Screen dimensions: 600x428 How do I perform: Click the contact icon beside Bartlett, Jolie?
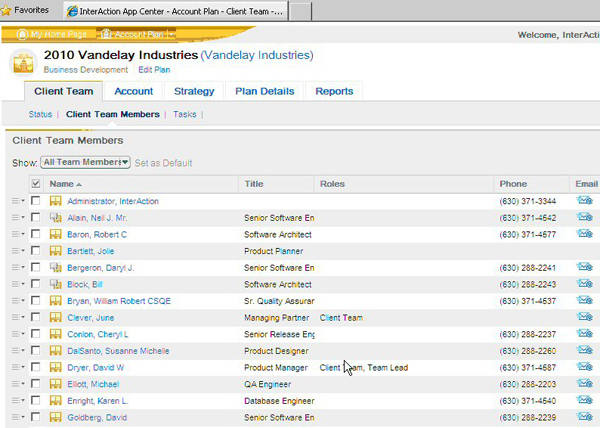(x=55, y=251)
